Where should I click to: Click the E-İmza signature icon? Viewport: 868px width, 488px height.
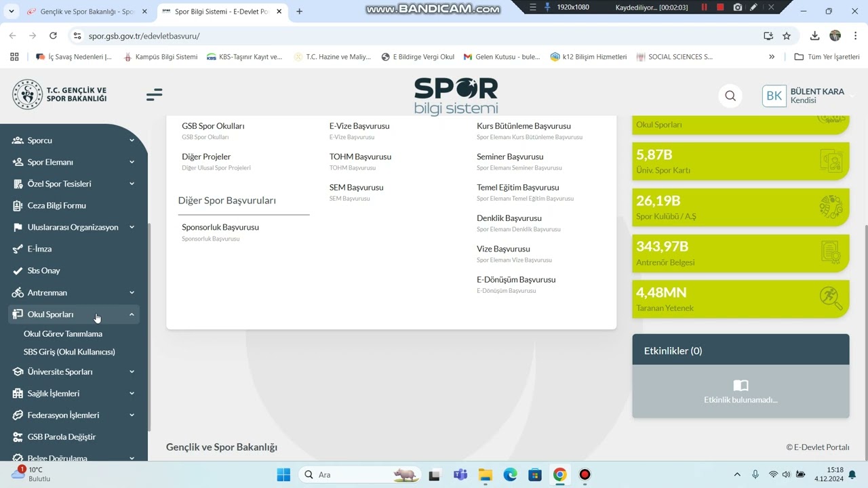point(18,249)
